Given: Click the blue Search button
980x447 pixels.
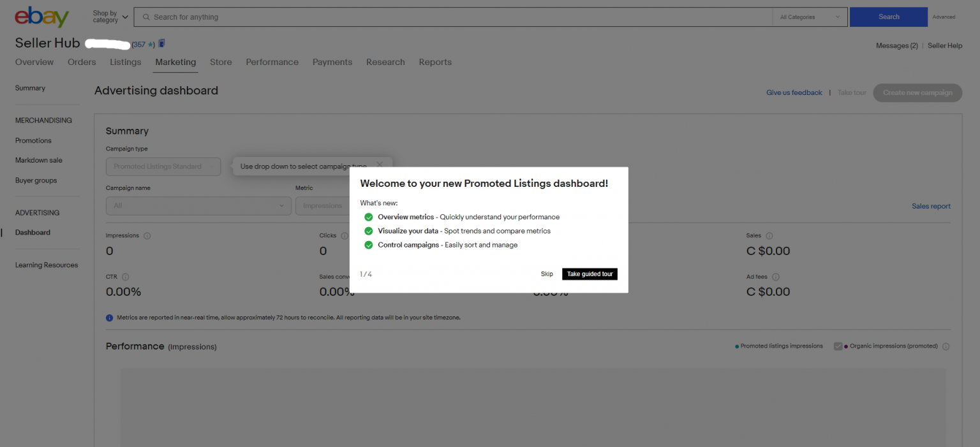Looking at the screenshot, I should (889, 17).
